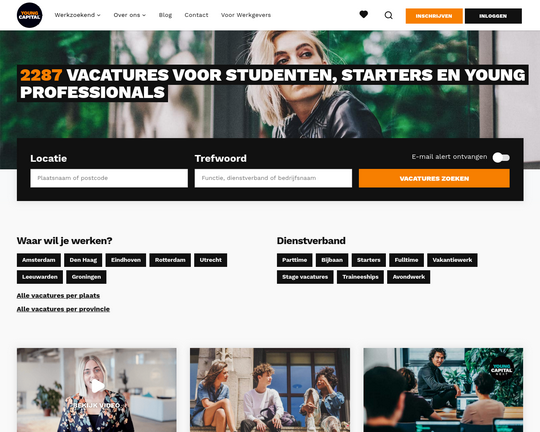Expand the Werkzoekend dropdown menu

pyautogui.click(x=77, y=15)
